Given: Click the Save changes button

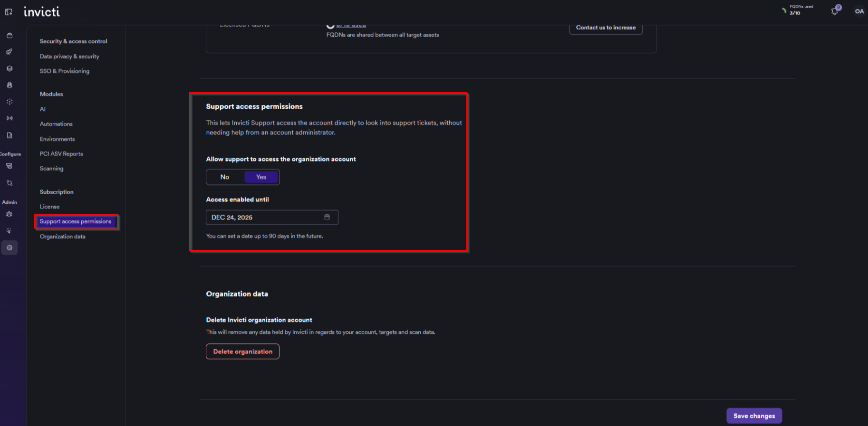Looking at the screenshot, I should click(754, 416).
